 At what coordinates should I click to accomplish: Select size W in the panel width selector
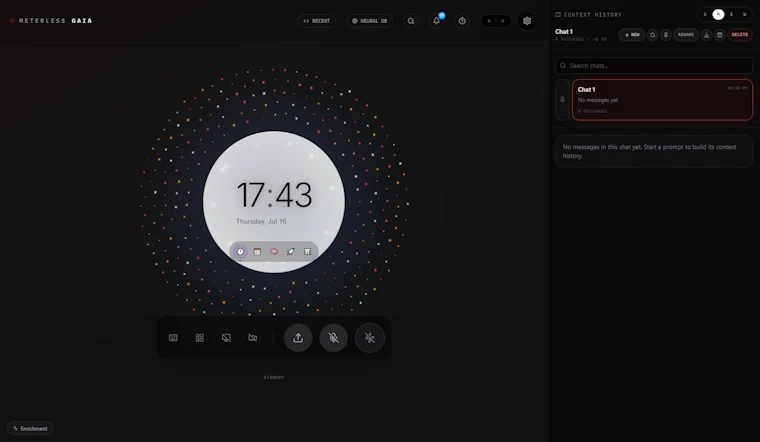[744, 15]
